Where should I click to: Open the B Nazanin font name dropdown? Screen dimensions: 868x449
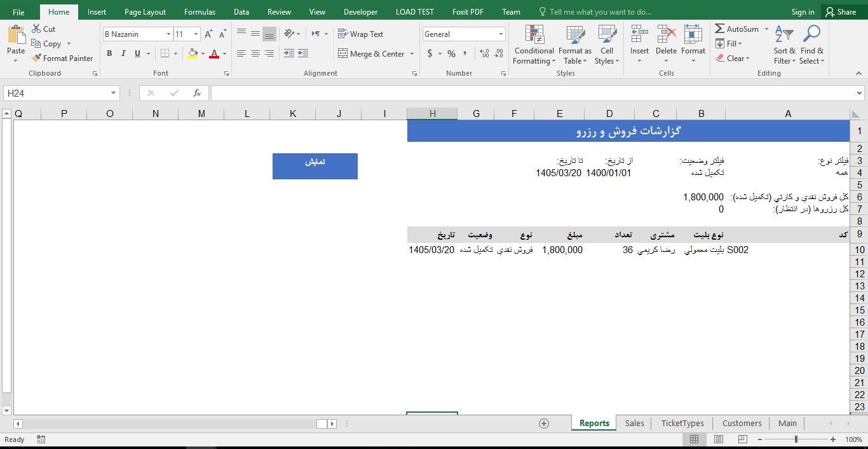[x=168, y=34]
